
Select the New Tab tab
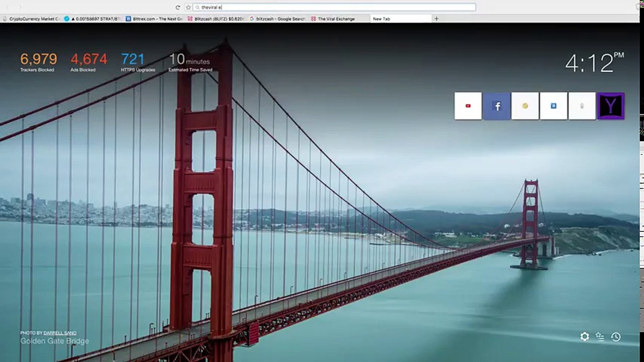pyautogui.click(x=401, y=19)
